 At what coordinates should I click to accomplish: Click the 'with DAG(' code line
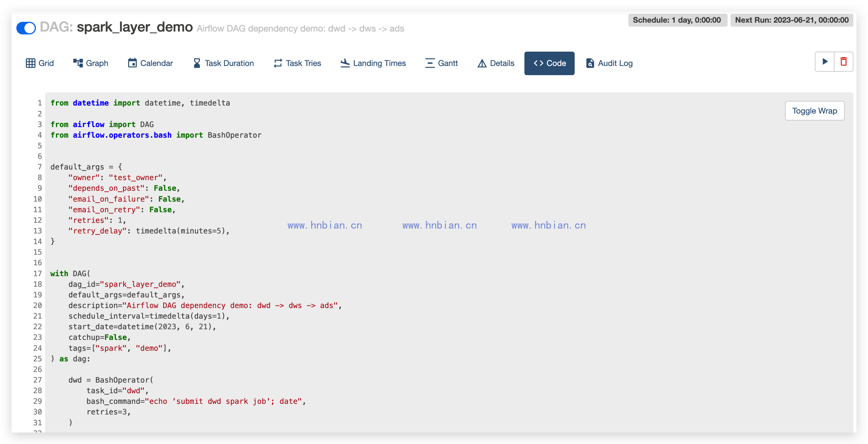click(x=70, y=274)
